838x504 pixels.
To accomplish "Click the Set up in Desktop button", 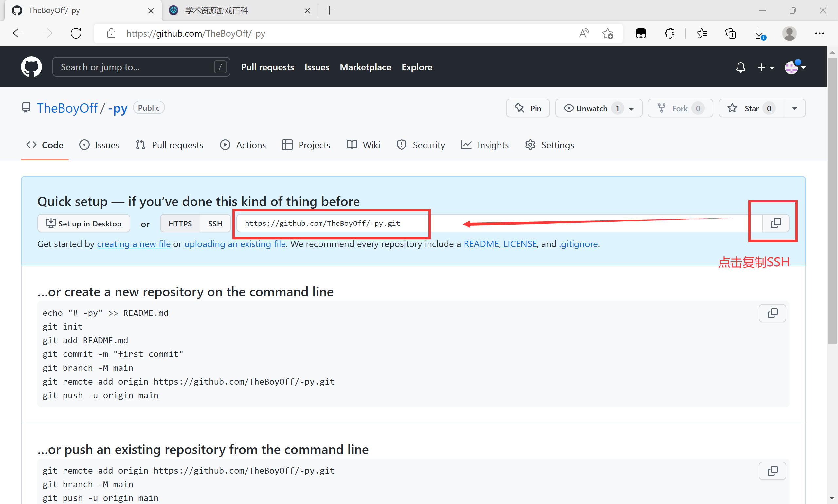I will pos(83,224).
